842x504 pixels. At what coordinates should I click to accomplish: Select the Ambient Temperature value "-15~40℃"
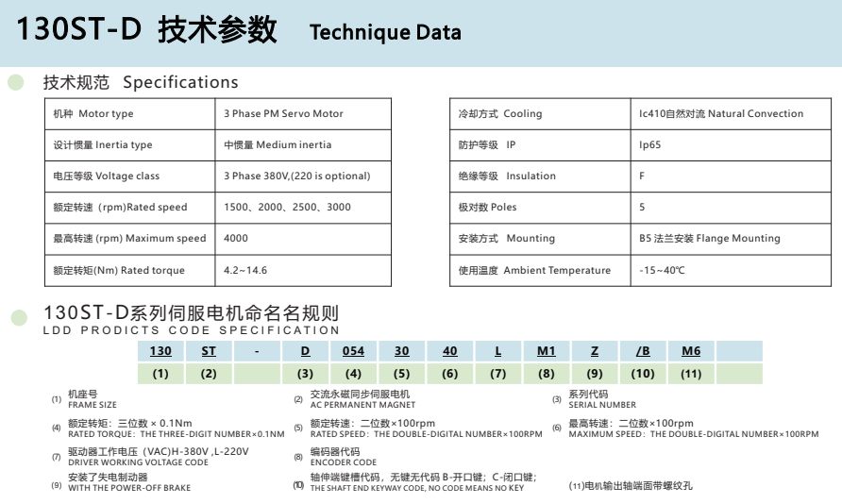[662, 270]
